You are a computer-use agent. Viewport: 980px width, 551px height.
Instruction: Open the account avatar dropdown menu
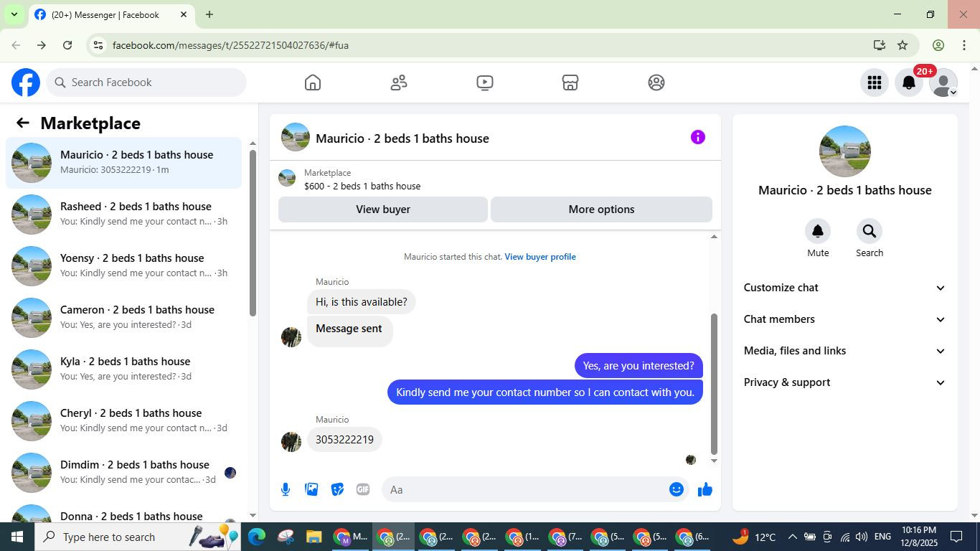943,83
